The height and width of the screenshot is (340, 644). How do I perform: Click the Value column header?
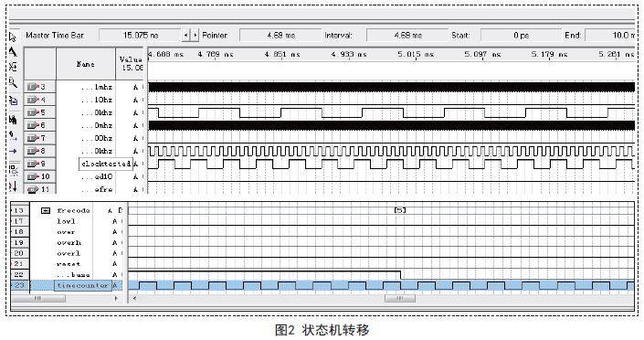130,64
